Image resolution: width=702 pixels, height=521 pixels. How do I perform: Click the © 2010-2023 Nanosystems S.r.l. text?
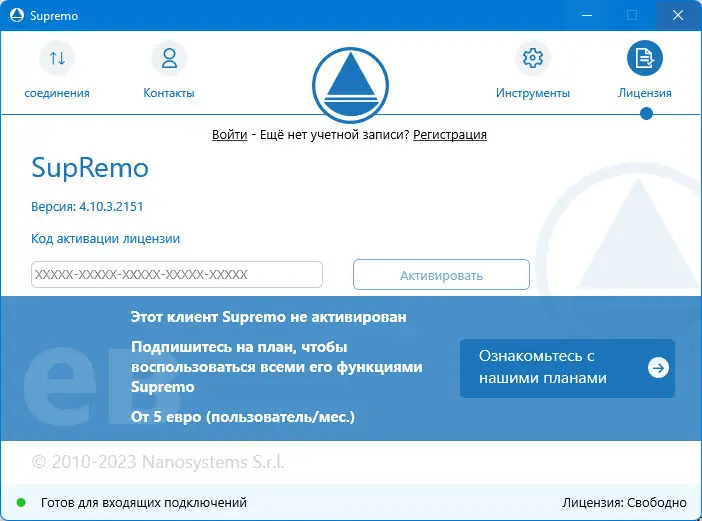pyautogui.click(x=158, y=462)
